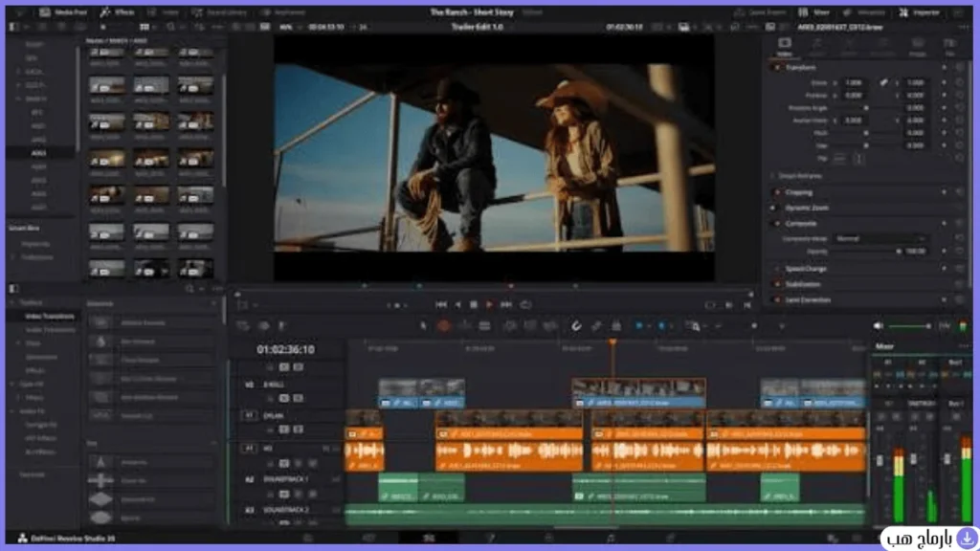Viewport: 980px width, 551px height.
Task: Click the orange timeline playhead
Action: coord(612,343)
